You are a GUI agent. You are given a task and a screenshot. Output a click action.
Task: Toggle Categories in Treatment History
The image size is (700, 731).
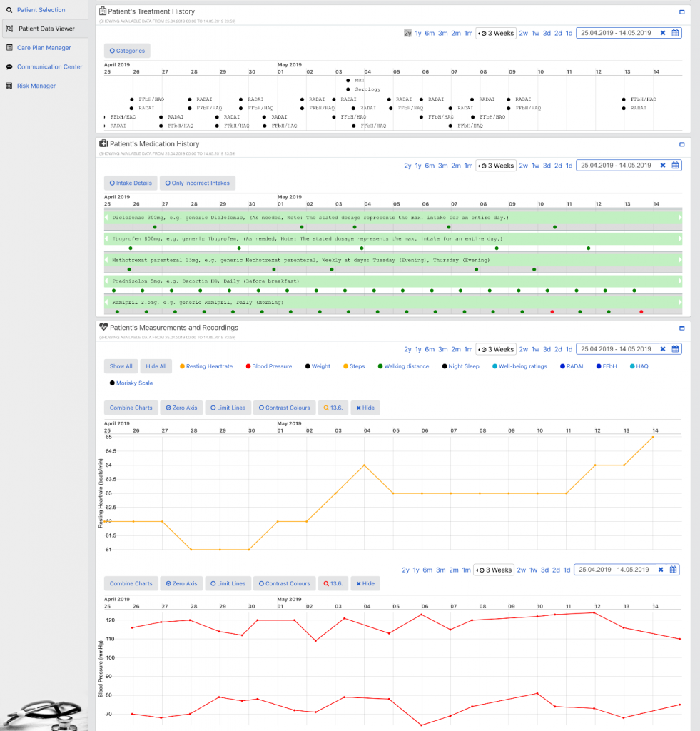[x=127, y=51]
